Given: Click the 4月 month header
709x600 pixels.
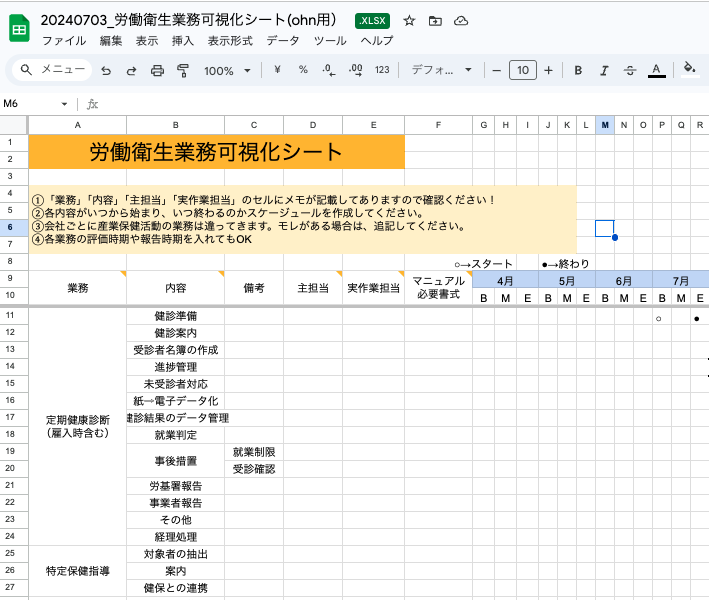Looking at the screenshot, I should [x=505, y=281].
